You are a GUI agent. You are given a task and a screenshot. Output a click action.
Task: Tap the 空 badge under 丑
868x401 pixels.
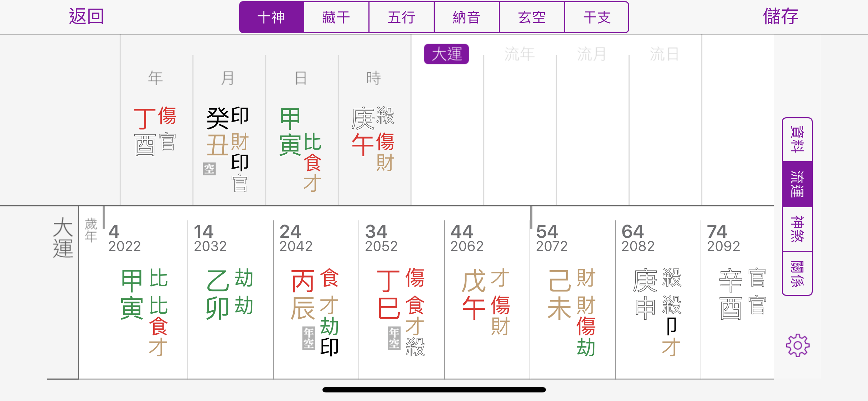point(209,169)
